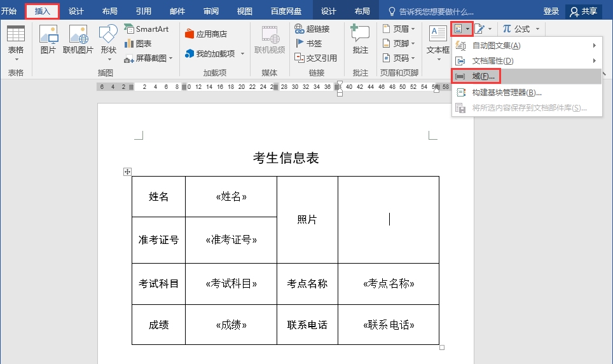Click the «联系电话» merge field

pos(389,325)
